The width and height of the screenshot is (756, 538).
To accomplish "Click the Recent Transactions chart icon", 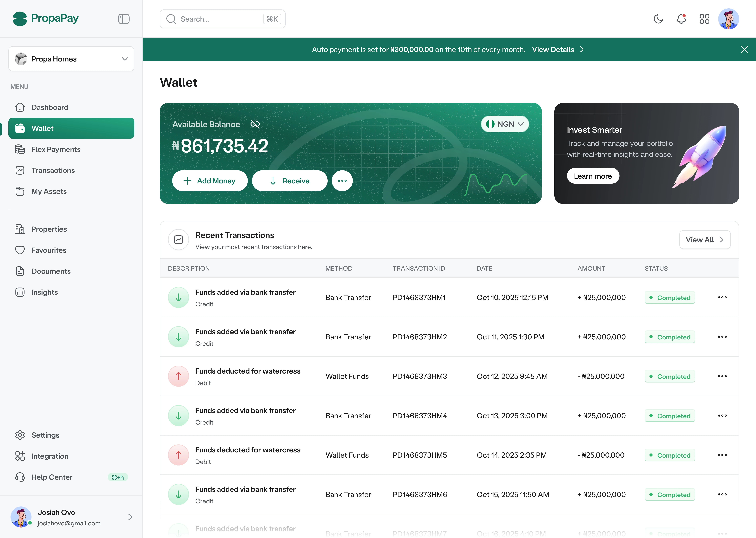I will pyautogui.click(x=178, y=240).
